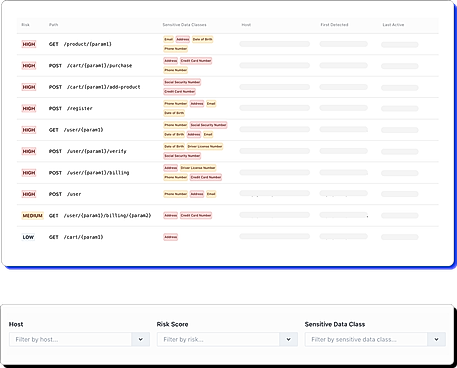Click the Sensitive Data Classes column header
The image size is (457, 368).
pos(184,25)
